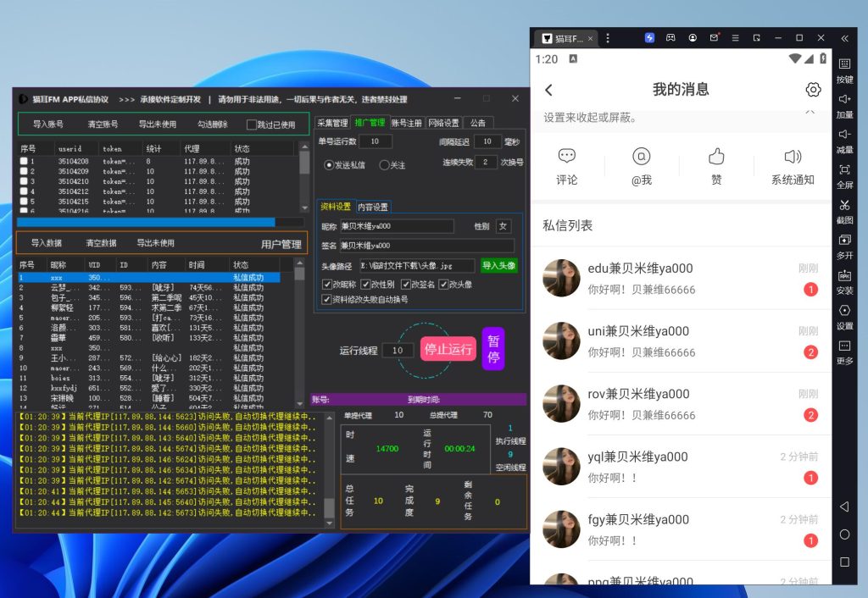Collapse the emulator sidebar with double chevron
Viewport: 868px width, 598px height.
pos(844,38)
